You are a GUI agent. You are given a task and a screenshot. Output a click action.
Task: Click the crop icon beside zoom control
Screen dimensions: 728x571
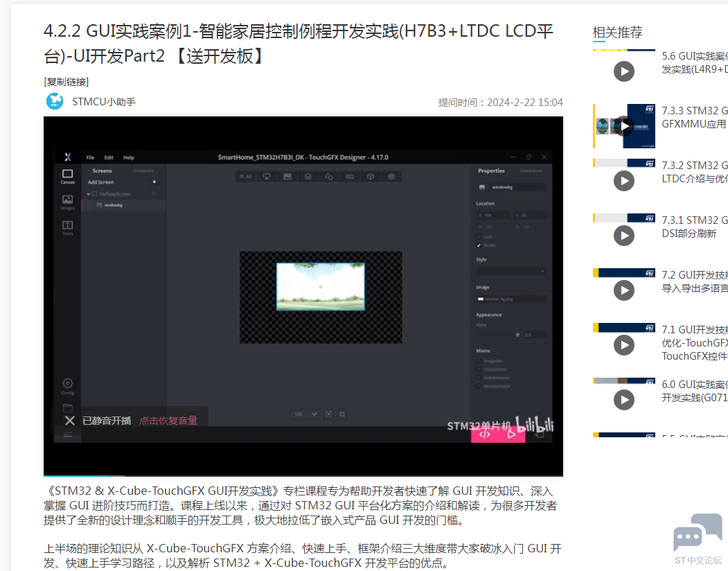[342, 414]
